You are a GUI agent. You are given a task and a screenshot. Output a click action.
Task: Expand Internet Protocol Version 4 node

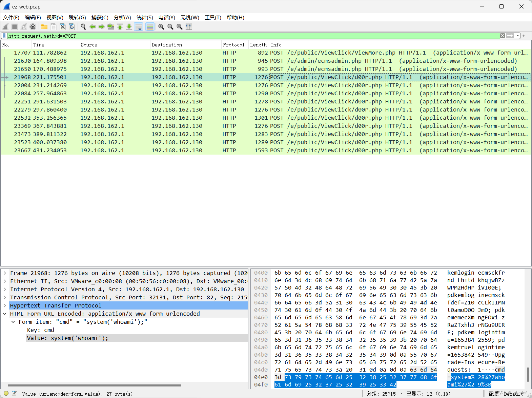[x=5, y=289]
